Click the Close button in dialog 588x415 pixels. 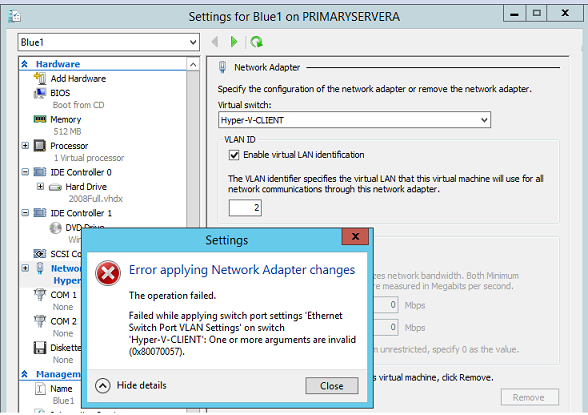(332, 386)
